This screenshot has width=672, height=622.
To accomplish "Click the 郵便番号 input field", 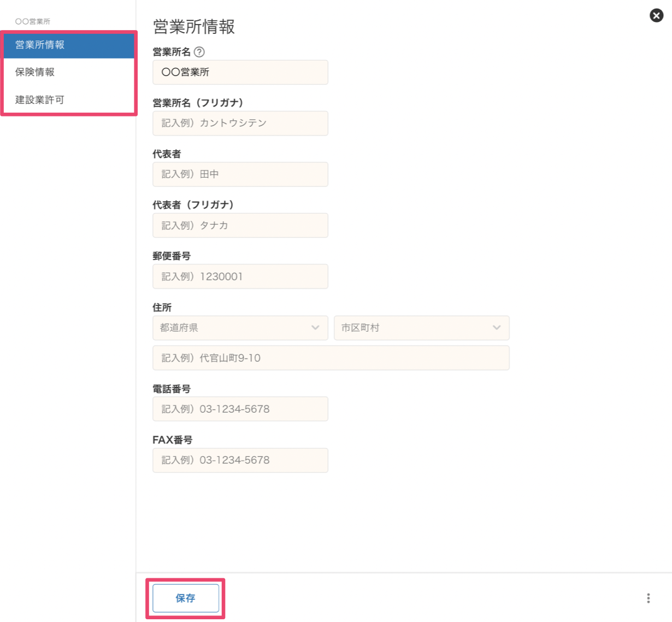I will 240,277.
